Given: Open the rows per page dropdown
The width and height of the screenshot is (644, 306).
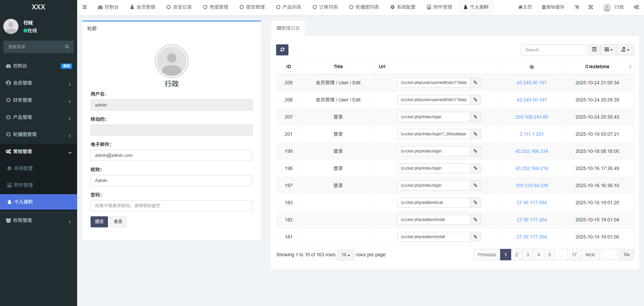Looking at the screenshot, I should [345, 255].
